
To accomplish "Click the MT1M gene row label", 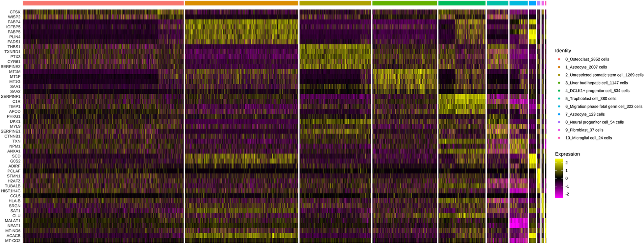I will click(15, 72).
